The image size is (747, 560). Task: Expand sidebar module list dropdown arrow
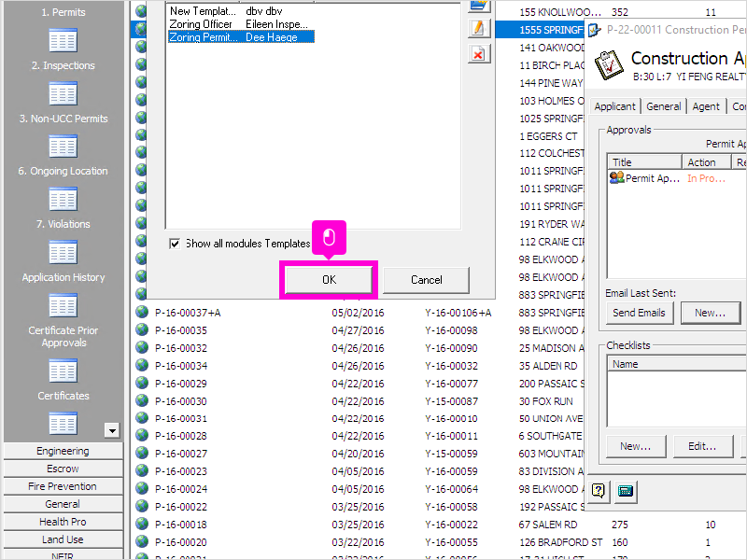pyautogui.click(x=111, y=430)
